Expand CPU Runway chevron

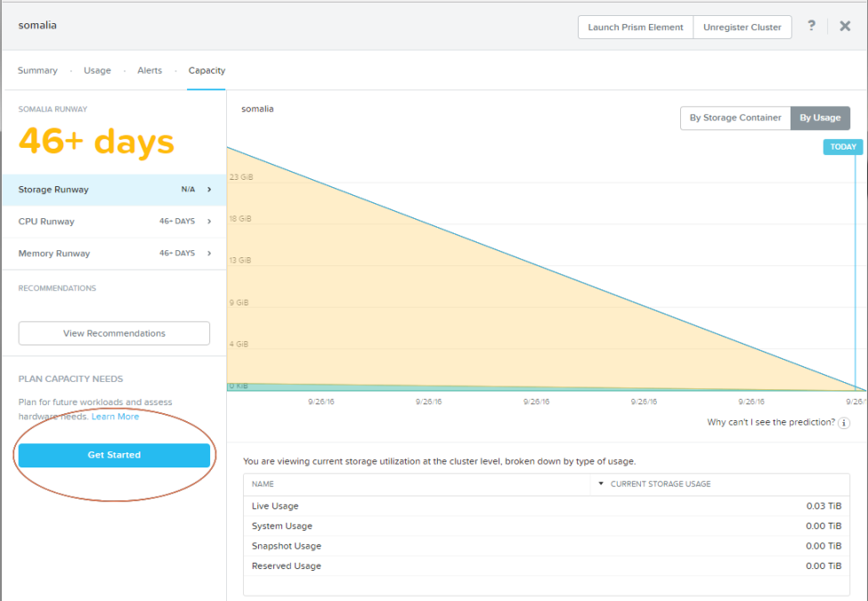209,222
